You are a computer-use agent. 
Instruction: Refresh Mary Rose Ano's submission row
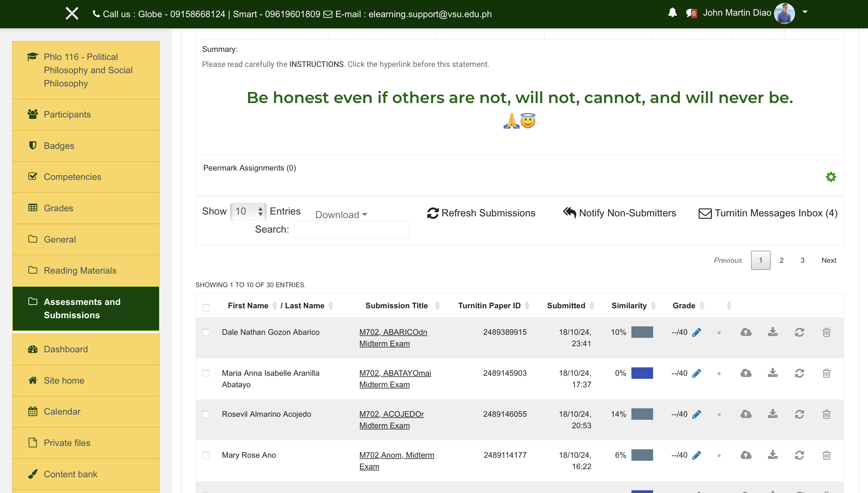pyautogui.click(x=799, y=455)
